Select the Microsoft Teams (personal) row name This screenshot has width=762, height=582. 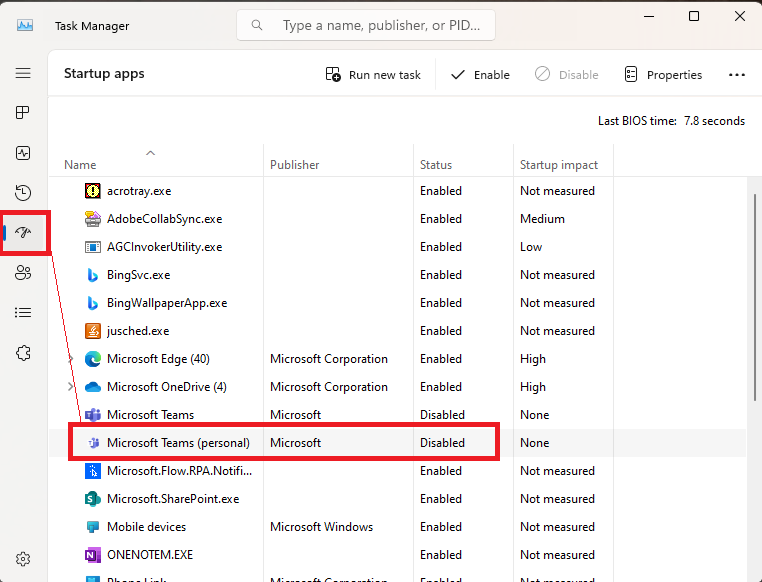pyautogui.click(x=178, y=443)
